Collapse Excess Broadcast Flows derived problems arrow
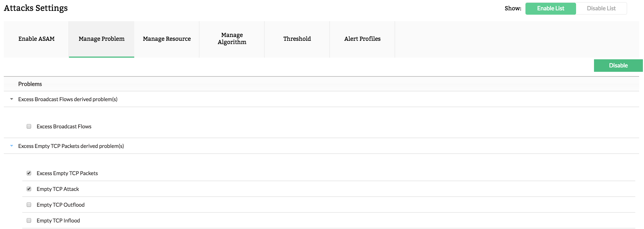644x229 pixels. tap(11, 99)
